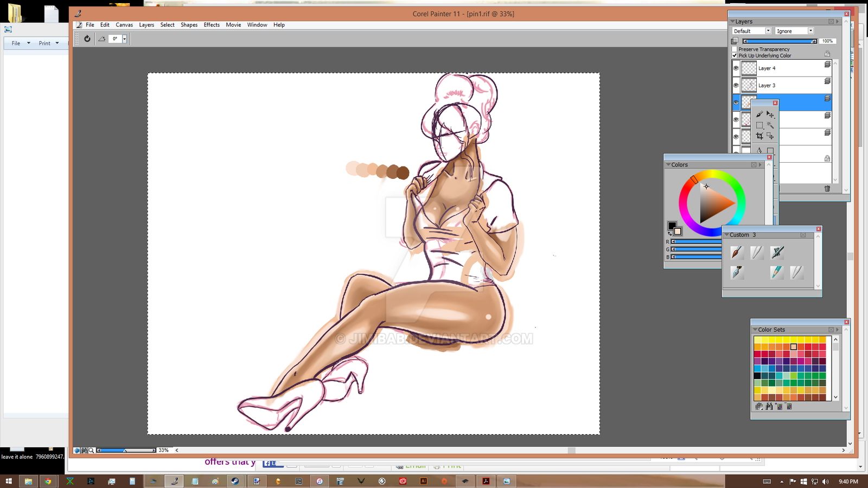This screenshot has height=488, width=868.
Task: Click the black main color swatch in Colors panel
Action: click(672, 226)
